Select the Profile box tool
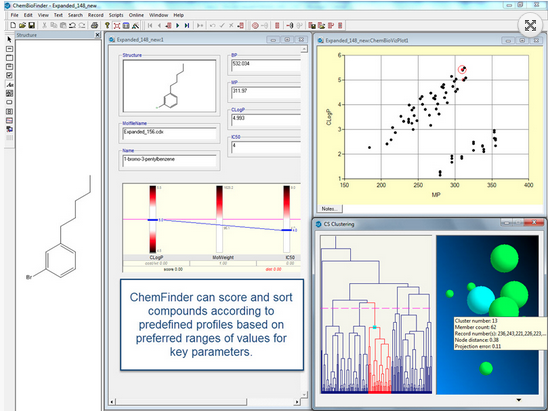The height and width of the screenshot is (411, 548). tap(9, 120)
